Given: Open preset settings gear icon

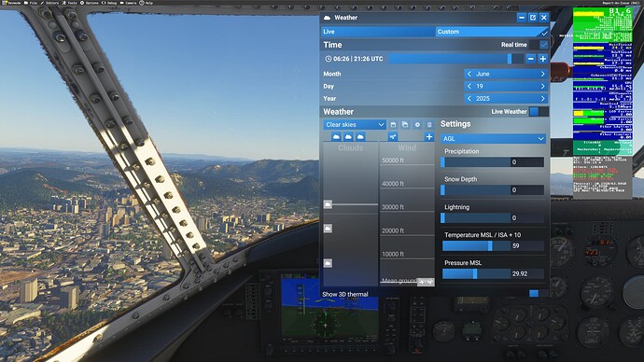Looking at the screenshot, I should point(417,124).
